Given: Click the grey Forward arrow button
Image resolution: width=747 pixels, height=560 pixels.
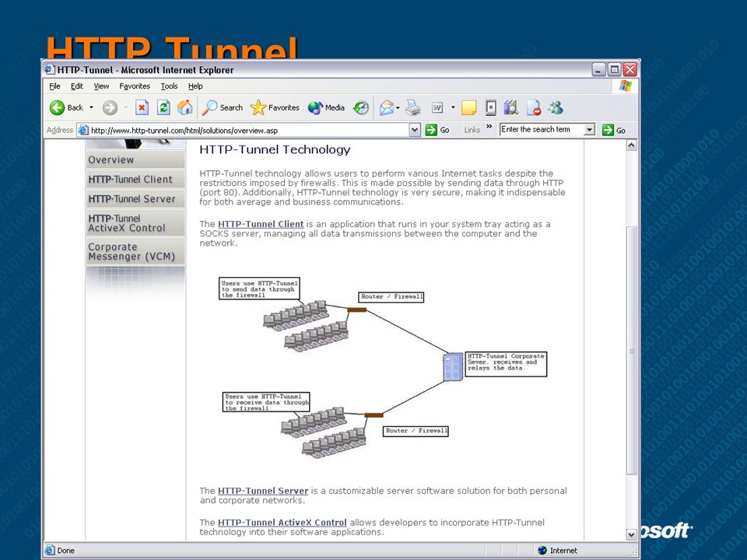Looking at the screenshot, I should [x=110, y=107].
